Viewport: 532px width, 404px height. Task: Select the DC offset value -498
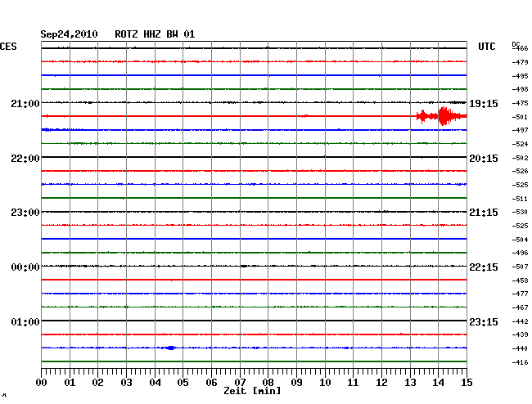[x=520, y=89]
